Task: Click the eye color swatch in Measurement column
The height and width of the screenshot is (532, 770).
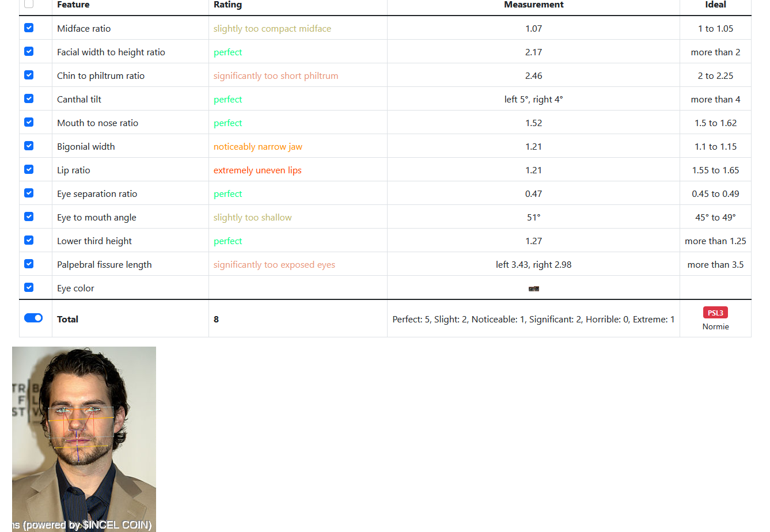Action: point(534,288)
